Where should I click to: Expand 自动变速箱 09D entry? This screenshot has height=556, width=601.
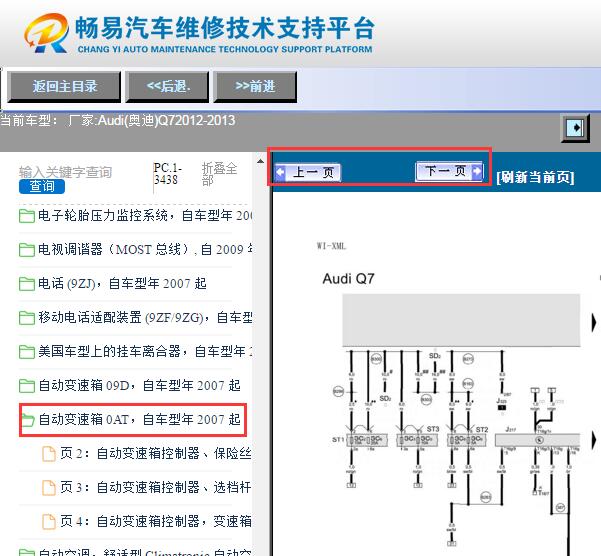point(139,386)
